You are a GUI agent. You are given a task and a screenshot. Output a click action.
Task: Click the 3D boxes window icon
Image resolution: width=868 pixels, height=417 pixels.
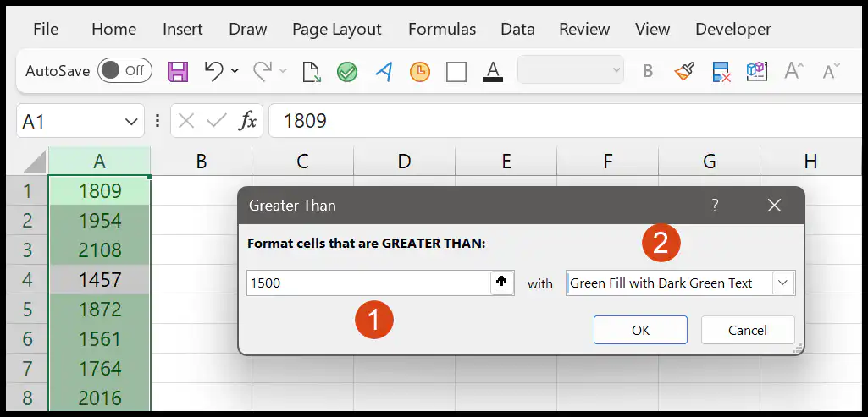pos(757,71)
